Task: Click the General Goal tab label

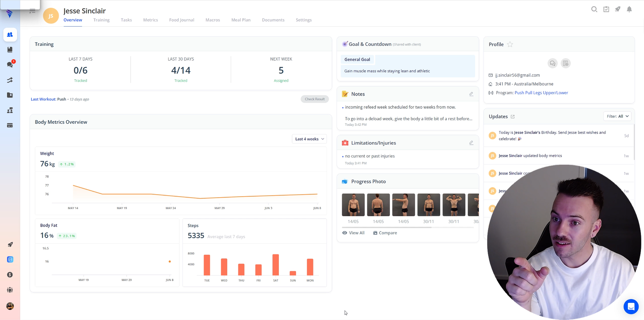Action: [x=357, y=59]
